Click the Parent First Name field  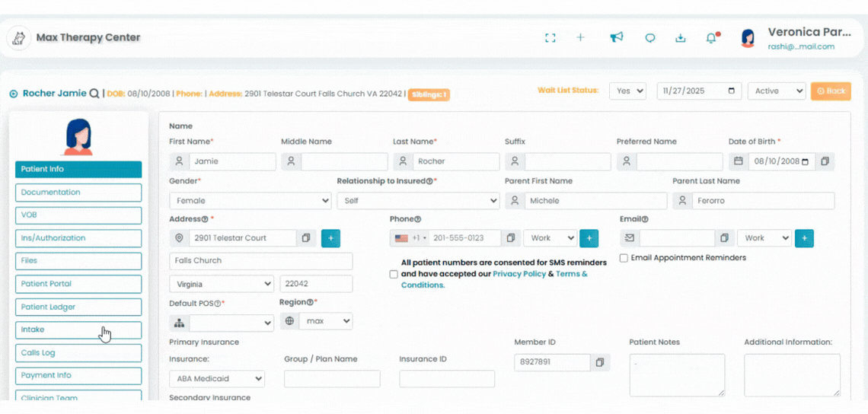pos(595,200)
